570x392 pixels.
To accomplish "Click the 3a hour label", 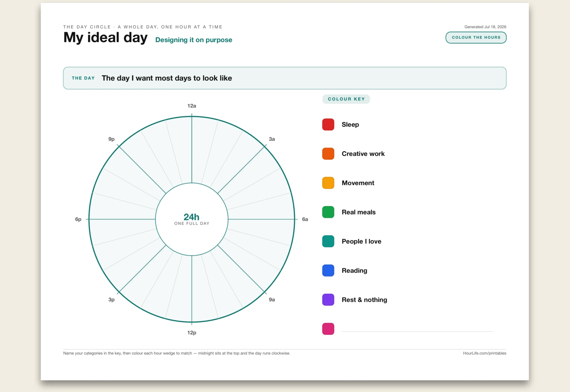I will pyautogui.click(x=272, y=139).
